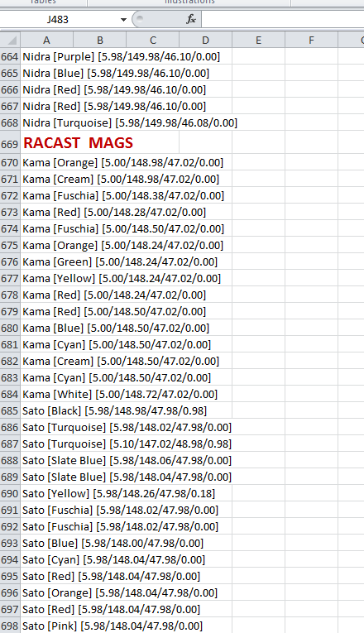Click Kama [Orange] cell in row 675
Image resolution: width=364 pixels, height=633 pixels.
122,246
